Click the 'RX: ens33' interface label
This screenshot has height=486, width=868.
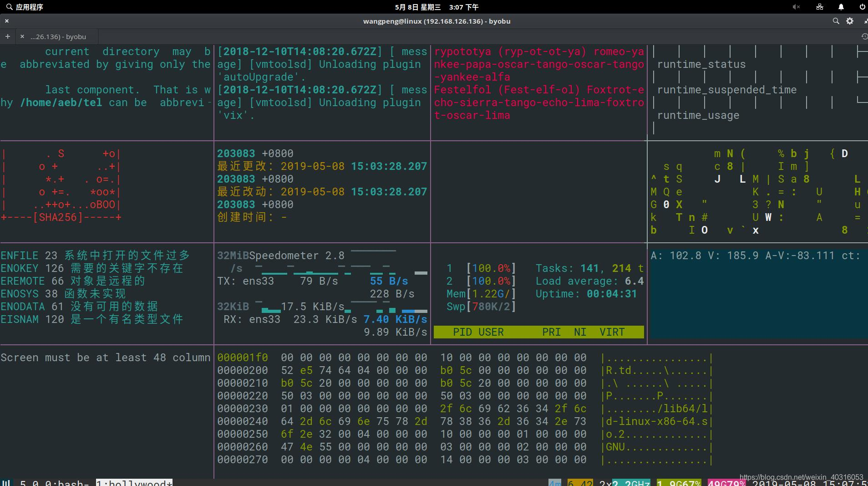point(252,319)
